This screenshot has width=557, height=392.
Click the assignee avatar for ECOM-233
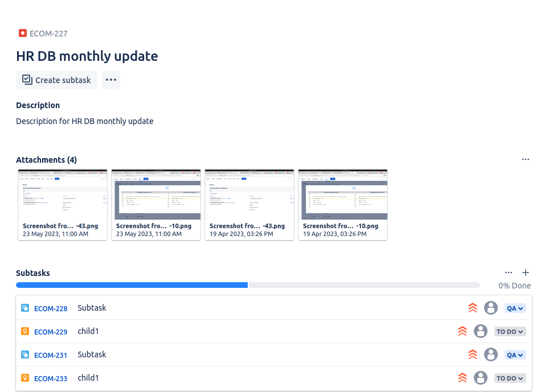point(480,378)
